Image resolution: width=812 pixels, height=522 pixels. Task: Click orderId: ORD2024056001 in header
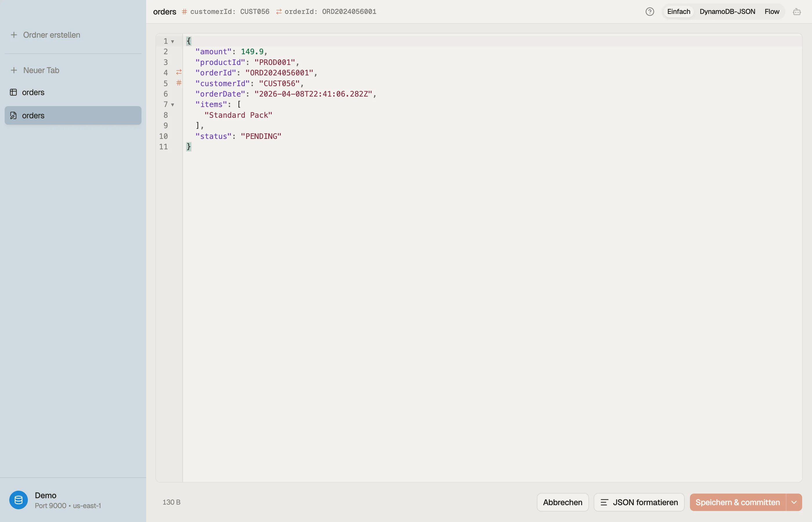click(330, 12)
